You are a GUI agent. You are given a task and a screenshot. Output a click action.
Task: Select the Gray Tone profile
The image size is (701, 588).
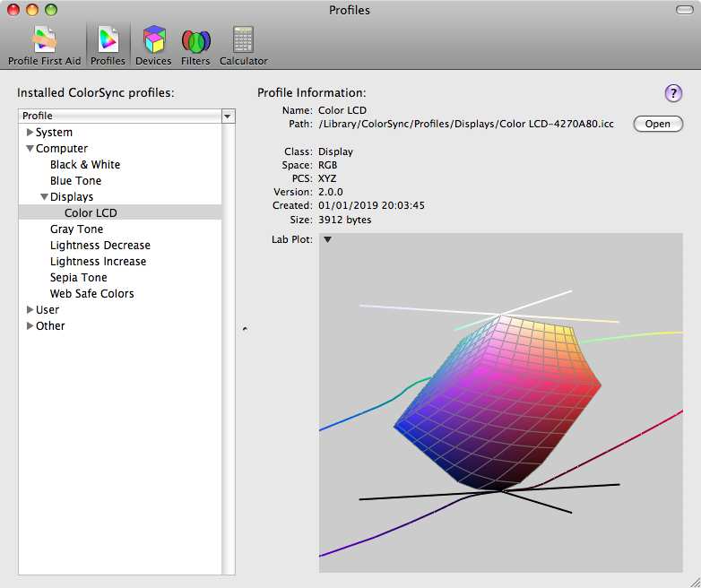76,229
